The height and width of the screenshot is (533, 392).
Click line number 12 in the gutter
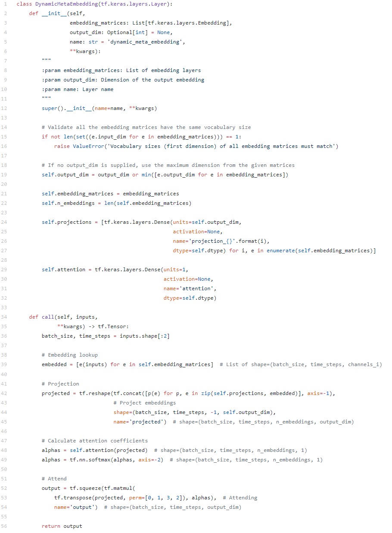(x=5, y=108)
